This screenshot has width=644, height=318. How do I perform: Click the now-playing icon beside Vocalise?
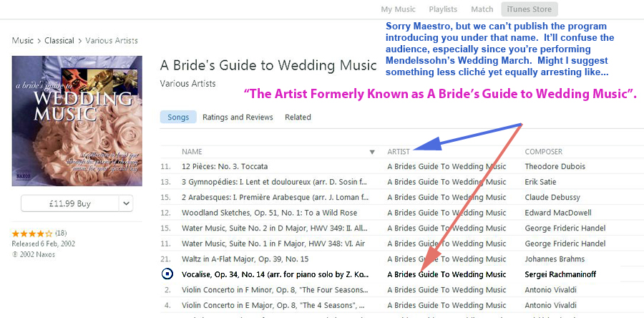tap(167, 274)
